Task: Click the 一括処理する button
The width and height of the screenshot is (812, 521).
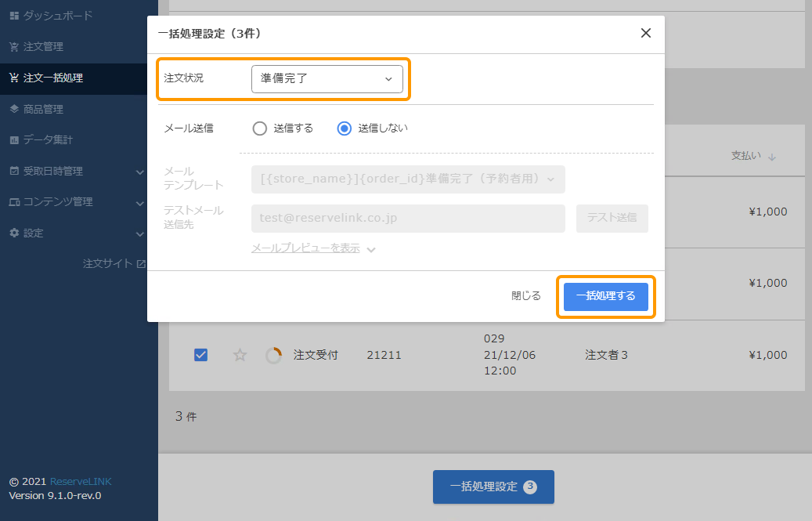Action: coord(605,296)
